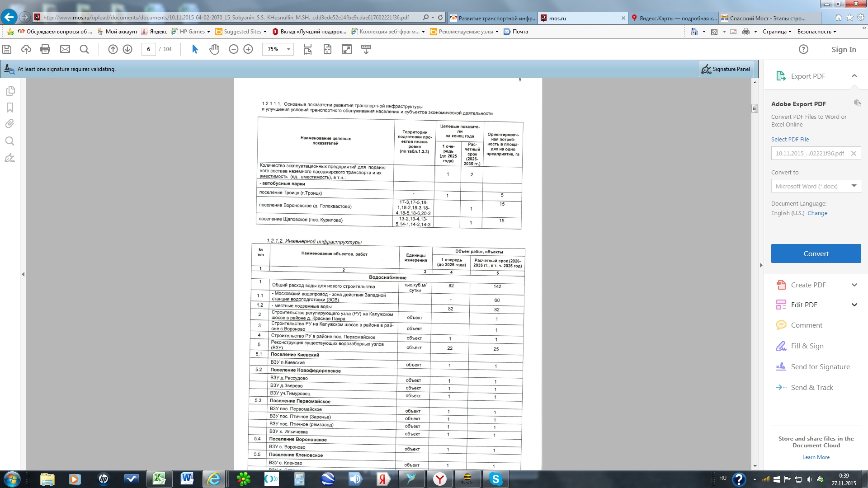
Task: Open the 75% zoom level dropdown
Action: pos(288,49)
